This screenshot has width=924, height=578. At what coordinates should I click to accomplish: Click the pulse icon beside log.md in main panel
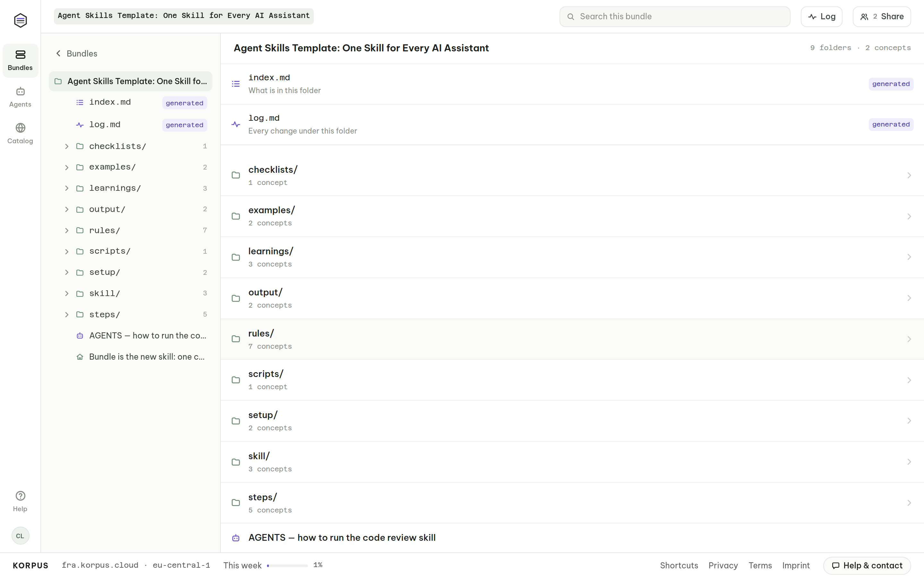tap(236, 124)
